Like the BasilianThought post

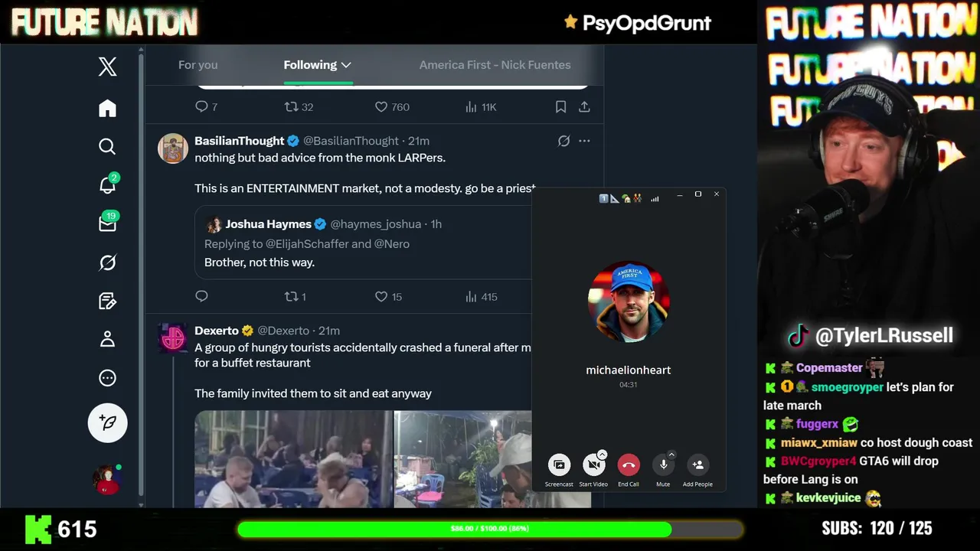pyautogui.click(x=381, y=297)
